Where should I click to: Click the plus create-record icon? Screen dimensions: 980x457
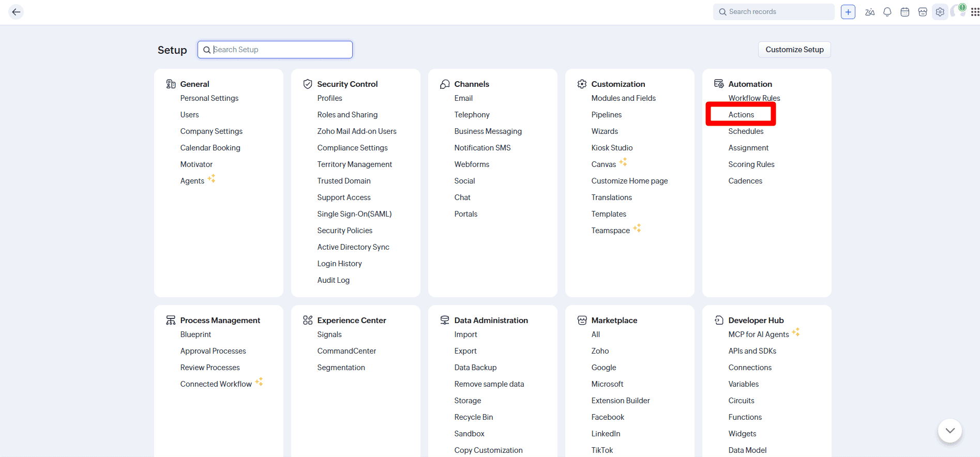[848, 12]
